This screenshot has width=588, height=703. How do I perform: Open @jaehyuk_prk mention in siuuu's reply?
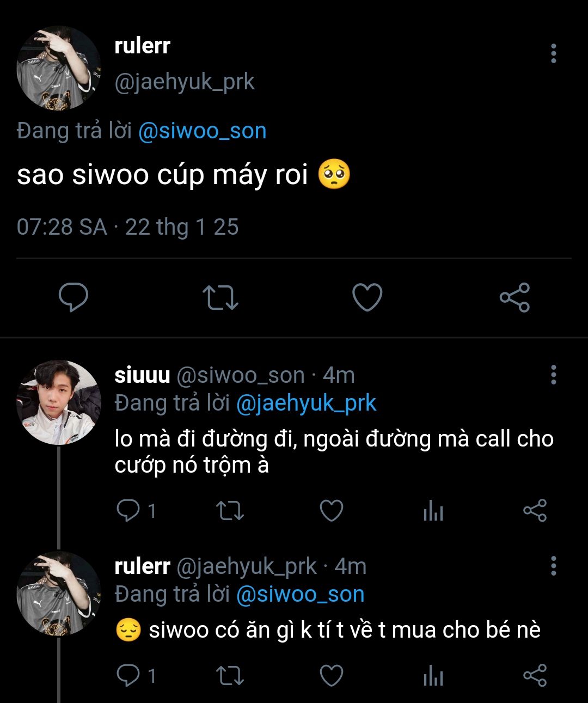(306, 404)
